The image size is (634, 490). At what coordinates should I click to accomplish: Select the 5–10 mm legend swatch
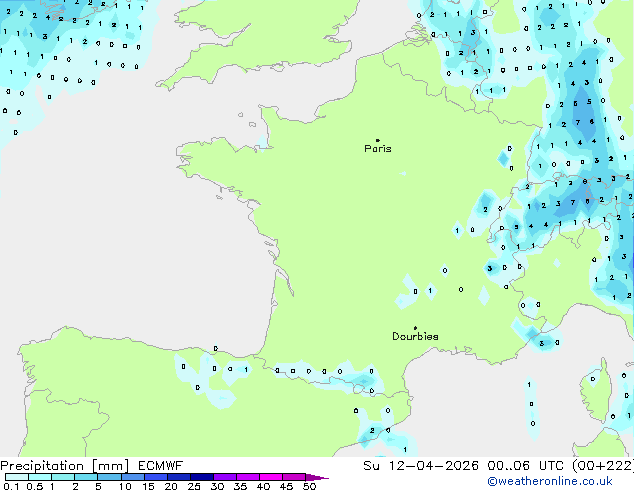click(x=109, y=477)
